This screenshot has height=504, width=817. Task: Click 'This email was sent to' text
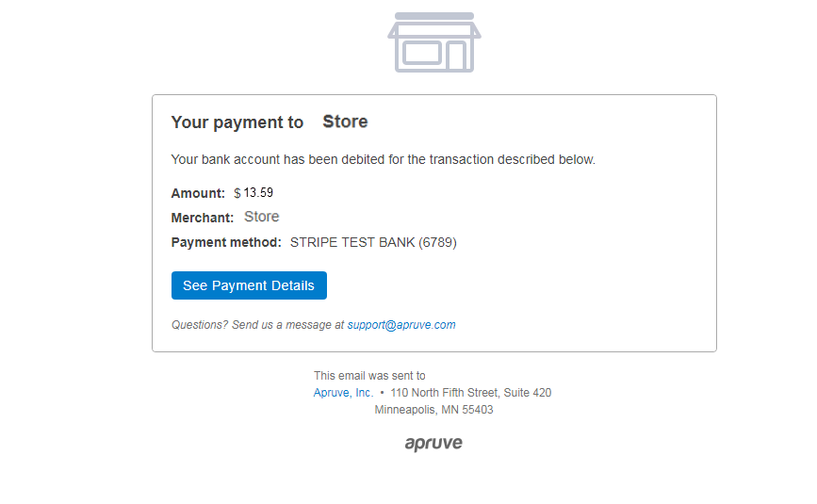coord(369,376)
